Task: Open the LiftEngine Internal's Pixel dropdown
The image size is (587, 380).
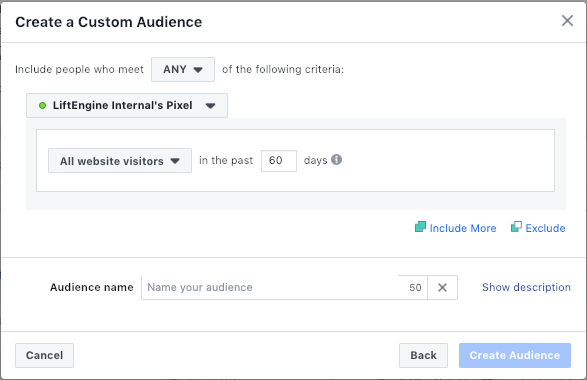Action: 127,106
